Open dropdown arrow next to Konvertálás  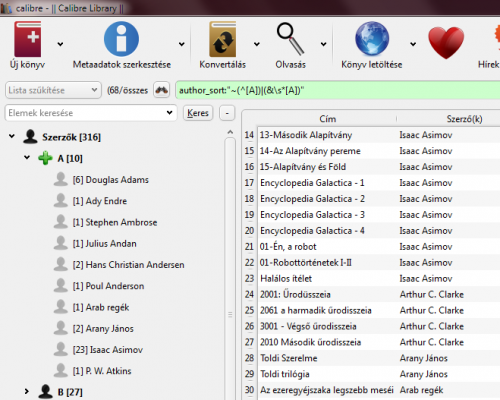[x=257, y=44]
